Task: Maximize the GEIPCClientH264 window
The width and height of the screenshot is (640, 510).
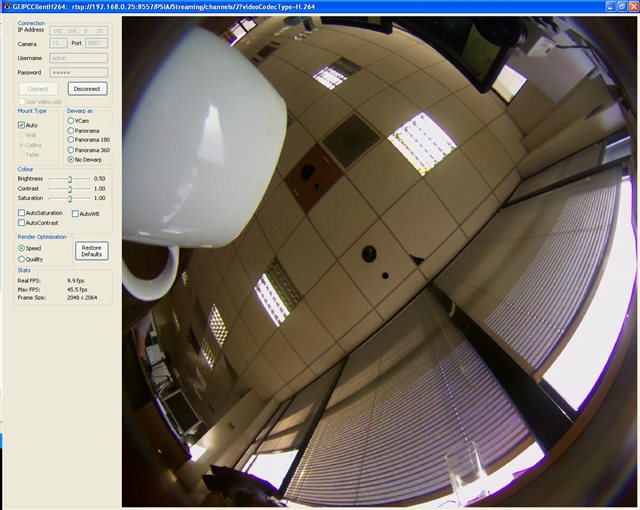Action: [x=621, y=7]
